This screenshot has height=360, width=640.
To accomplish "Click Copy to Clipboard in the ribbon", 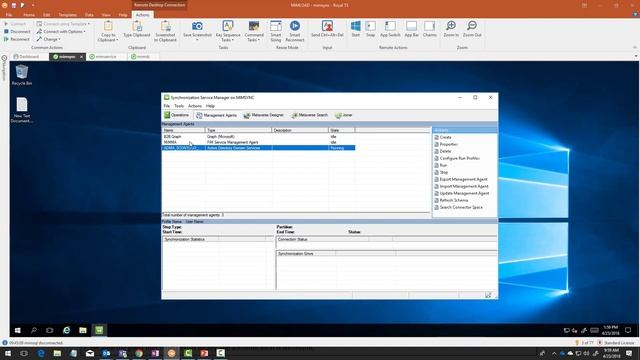I will coord(108,31).
